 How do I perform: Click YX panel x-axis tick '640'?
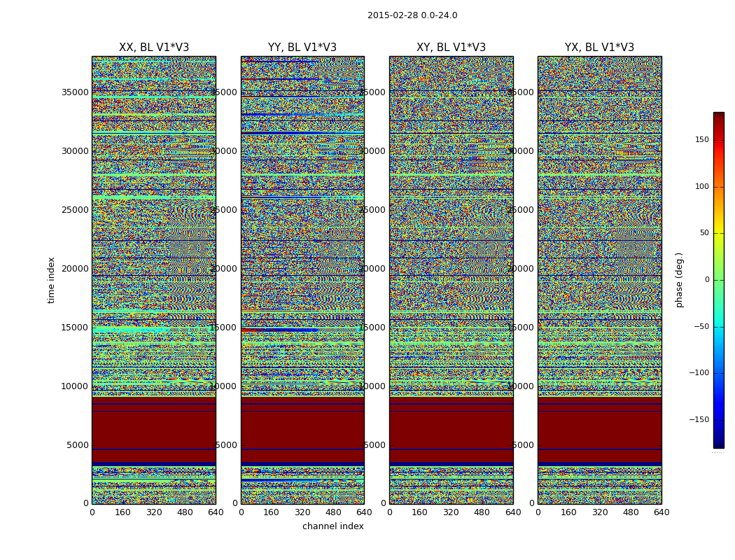tap(661, 512)
